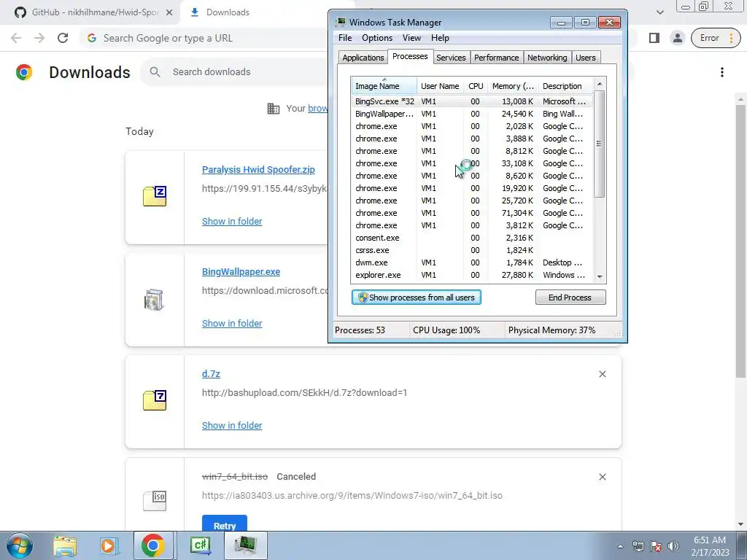Image resolution: width=747 pixels, height=560 pixels.
Task: Show d.7z in folder
Action: tap(232, 425)
